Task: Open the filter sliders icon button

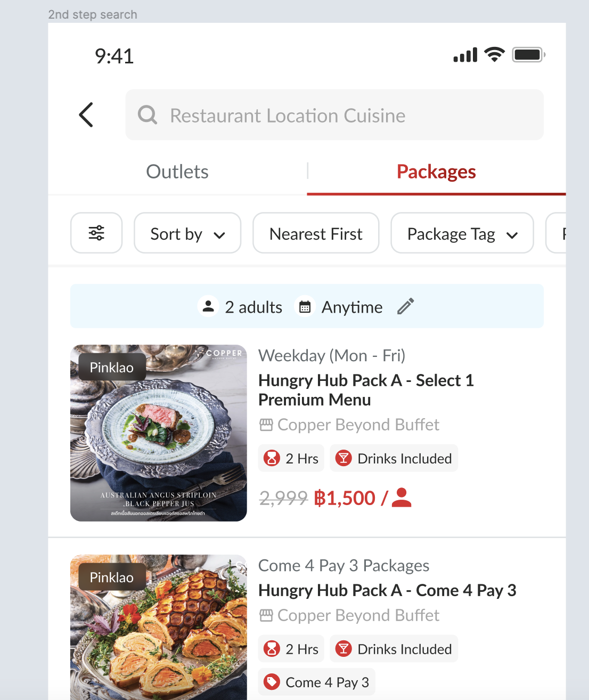Action: pyautogui.click(x=96, y=233)
